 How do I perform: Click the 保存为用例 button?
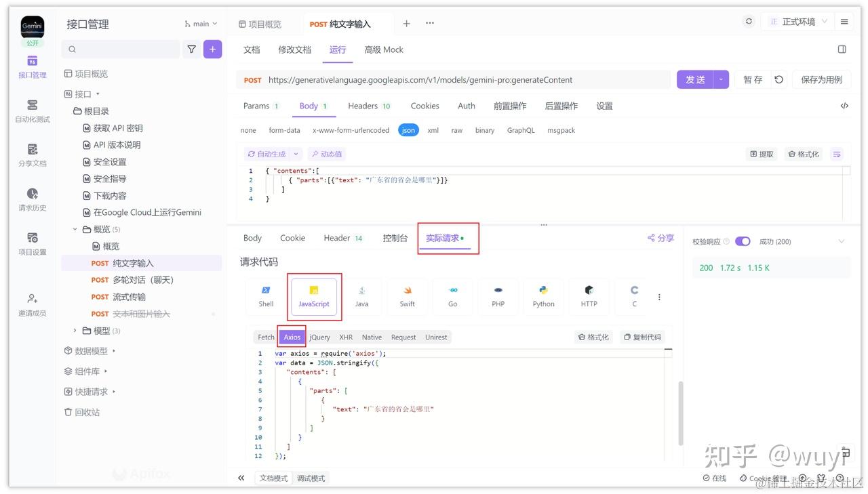(x=821, y=79)
